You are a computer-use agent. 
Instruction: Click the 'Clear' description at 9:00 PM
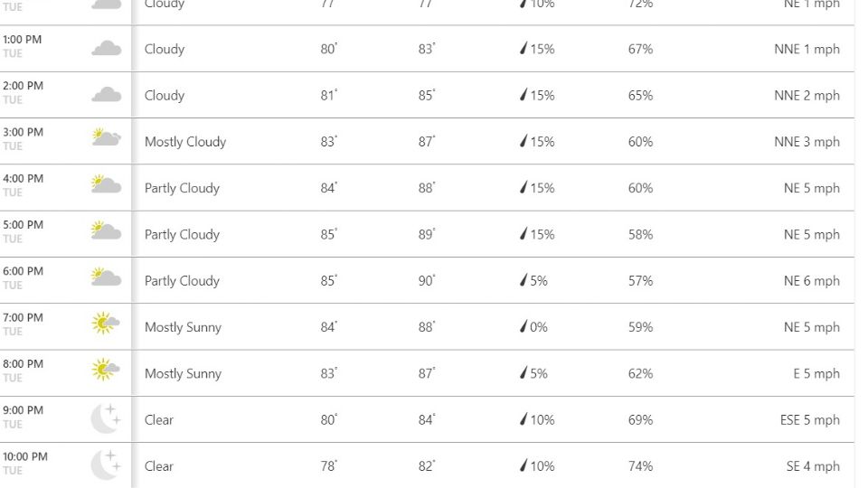pyautogui.click(x=159, y=420)
